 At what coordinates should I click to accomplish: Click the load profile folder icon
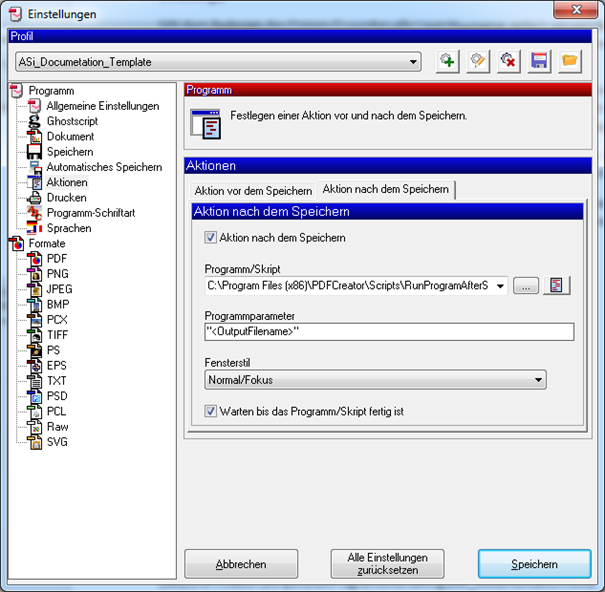[569, 62]
